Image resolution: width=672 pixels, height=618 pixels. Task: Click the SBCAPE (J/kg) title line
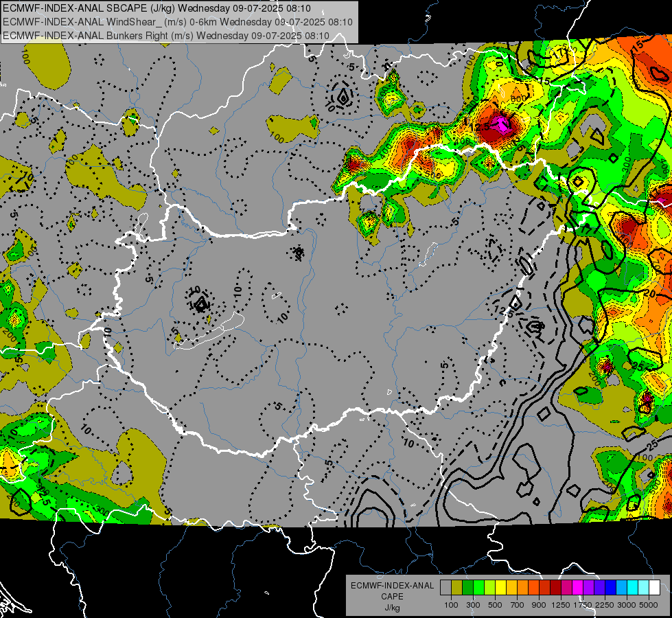[157, 8]
